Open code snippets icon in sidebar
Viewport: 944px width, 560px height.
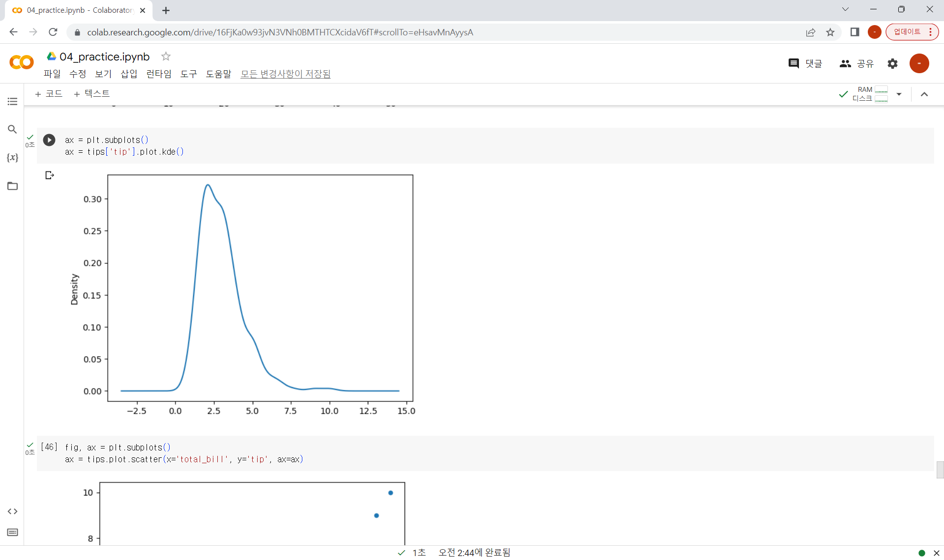12,511
